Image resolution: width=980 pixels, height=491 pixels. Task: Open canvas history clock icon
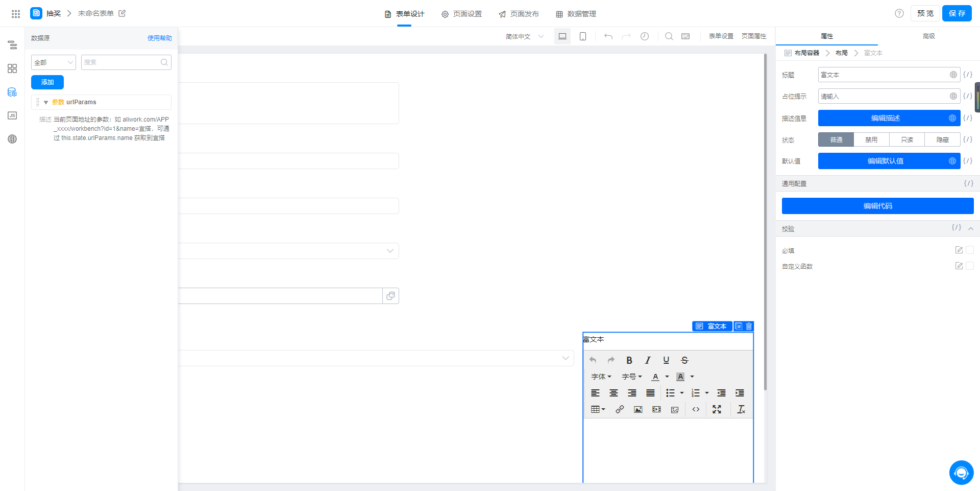(645, 36)
